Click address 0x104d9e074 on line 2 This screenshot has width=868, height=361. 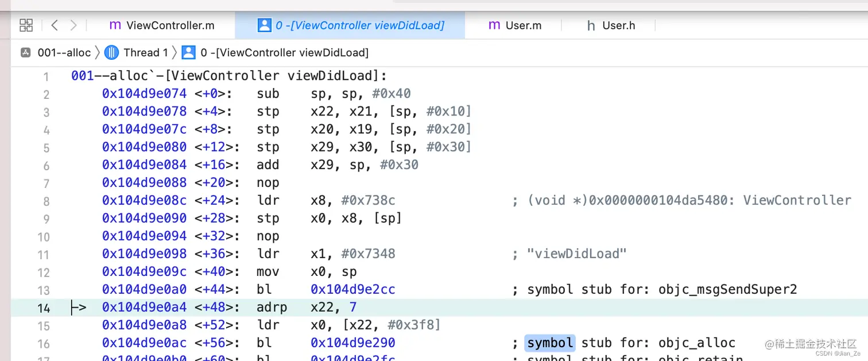[145, 94]
